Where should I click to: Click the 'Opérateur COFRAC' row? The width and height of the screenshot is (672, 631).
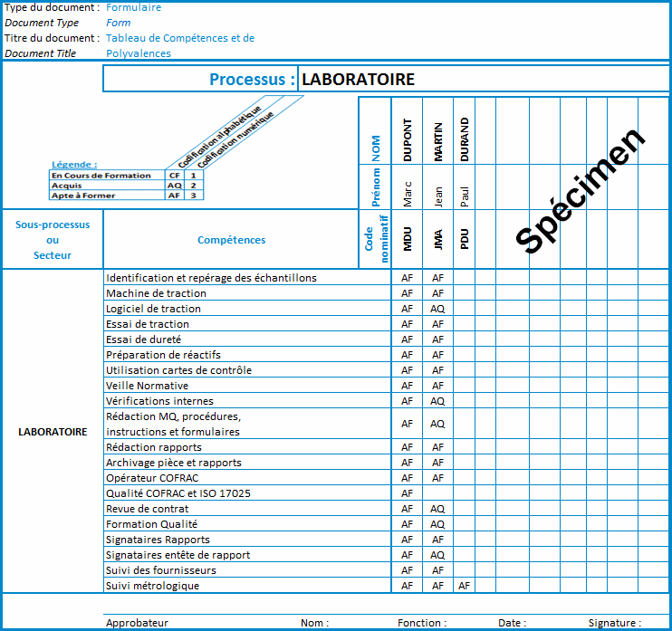(x=247, y=478)
